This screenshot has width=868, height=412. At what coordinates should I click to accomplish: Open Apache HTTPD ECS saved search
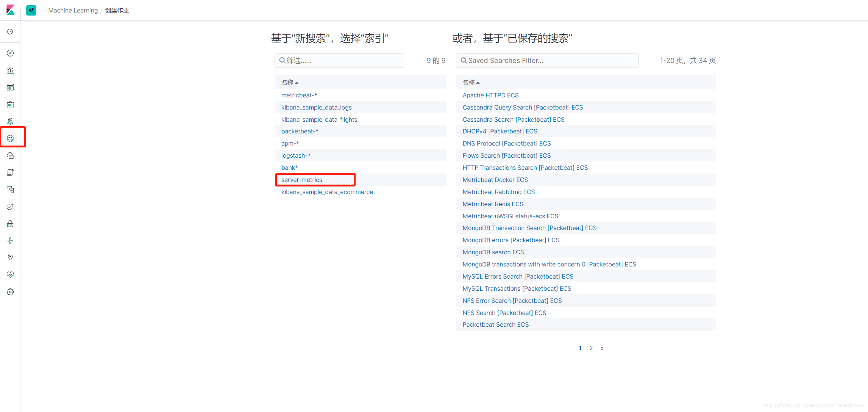(x=490, y=95)
